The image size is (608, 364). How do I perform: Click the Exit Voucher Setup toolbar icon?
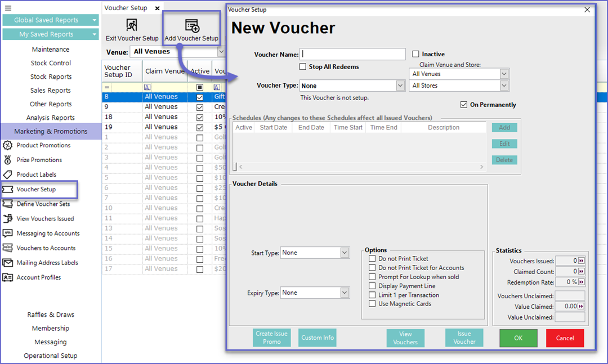pos(132,26)
